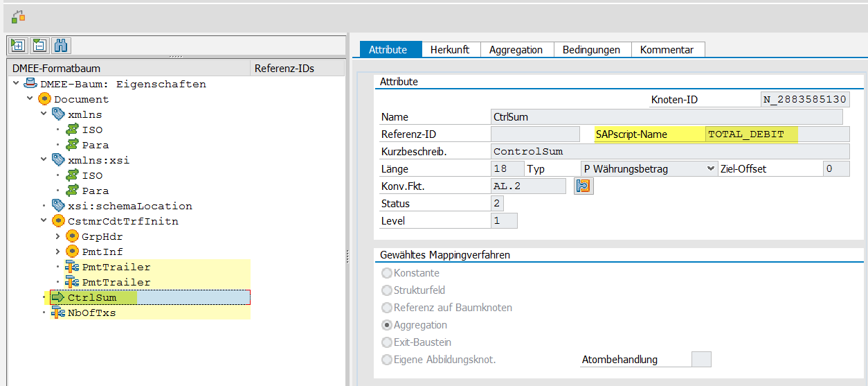
Task: Select the DMEE-Baum hat icon
Action: pyautogui.click(x=30, y=84)
